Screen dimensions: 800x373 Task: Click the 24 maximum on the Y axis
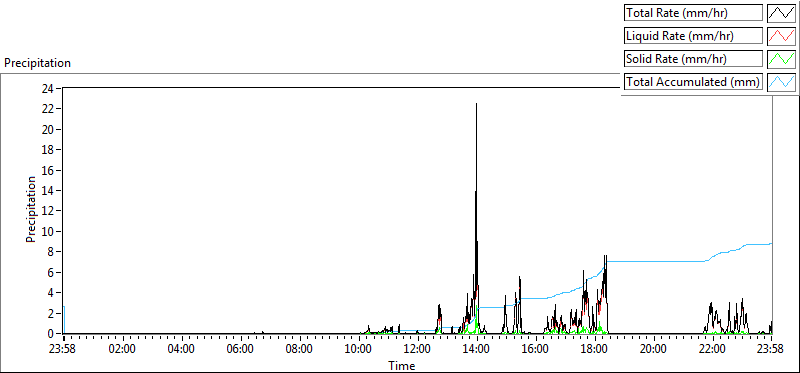(48, 88)
